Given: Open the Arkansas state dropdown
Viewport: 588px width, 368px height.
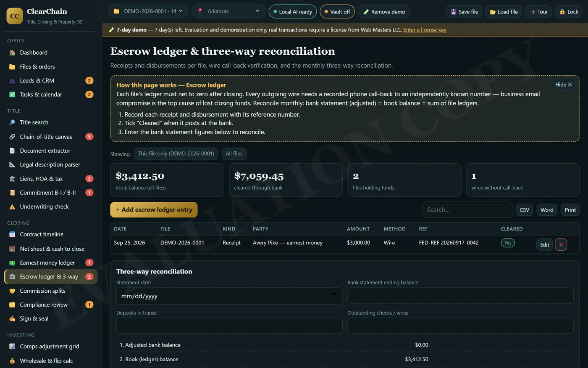Looking at the screenshot, I should coord(228,11).
